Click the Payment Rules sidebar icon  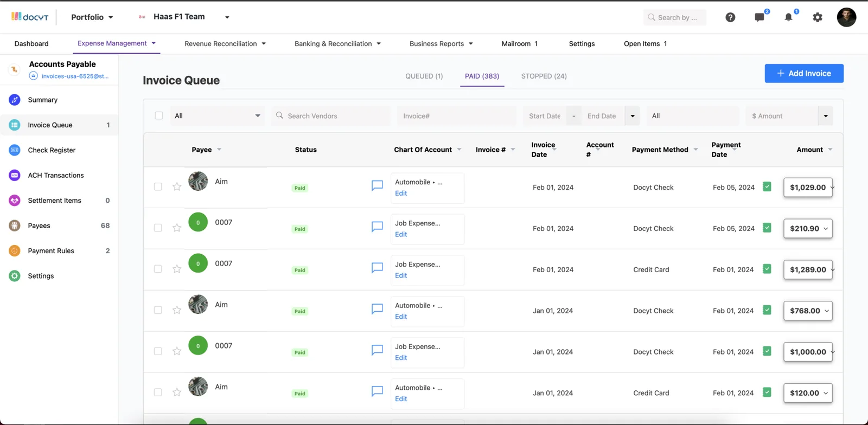point(15,251)
